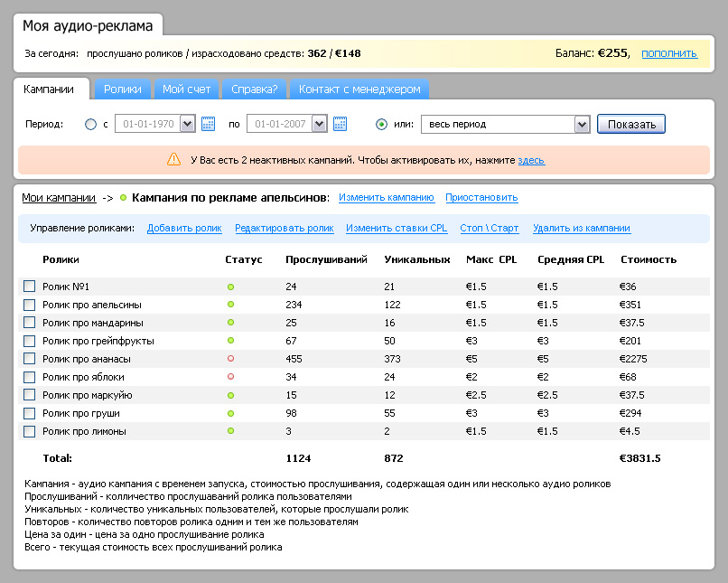The image size is (728, 583).
Task: Click the green status dot for Ролик про апельсины
Action: [230, 305]
